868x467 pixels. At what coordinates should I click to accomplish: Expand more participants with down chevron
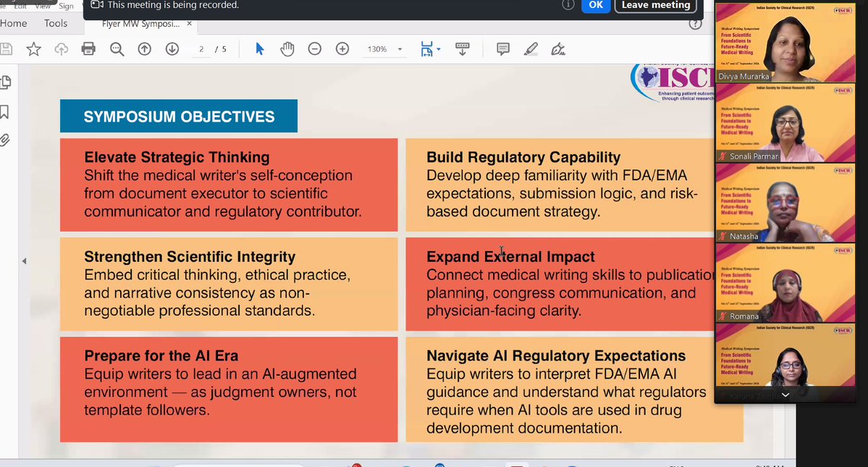click(785, 395)
